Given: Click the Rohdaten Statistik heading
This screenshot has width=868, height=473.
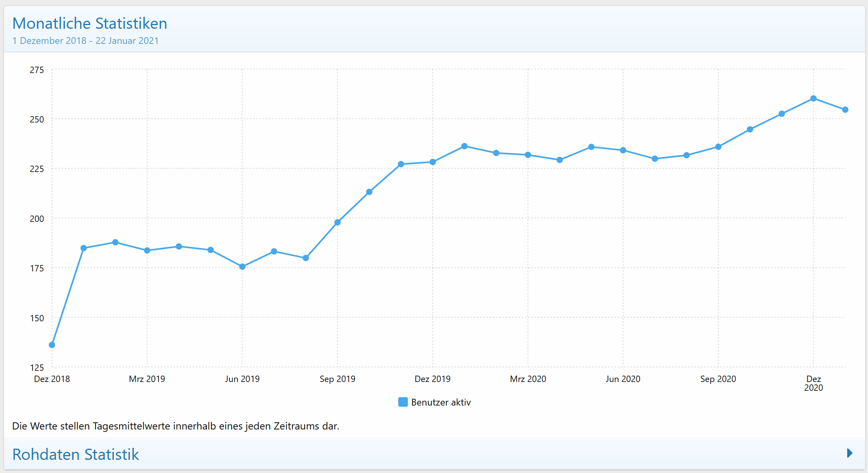Looking at the screenshot, I should 75,454.
